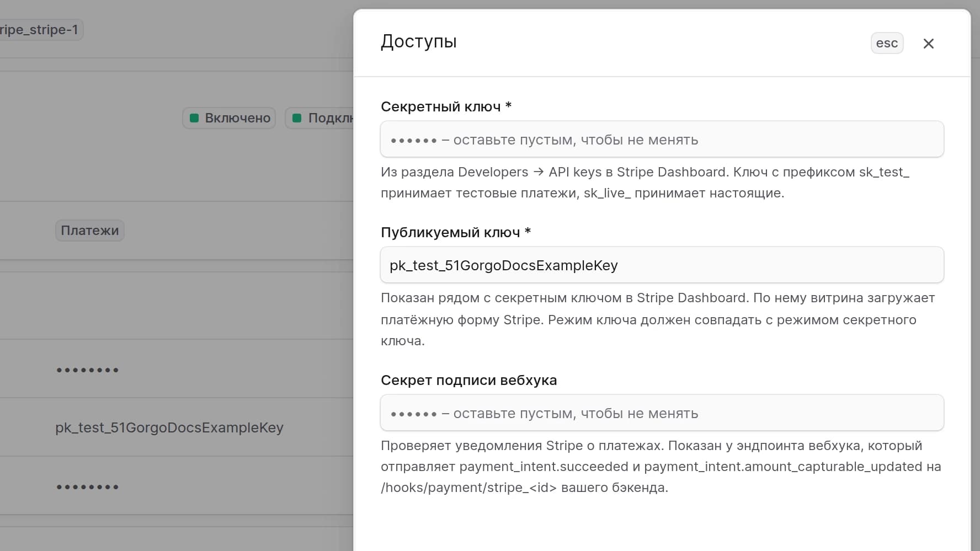Click the Платежи tag in background page

click(89, 231)
